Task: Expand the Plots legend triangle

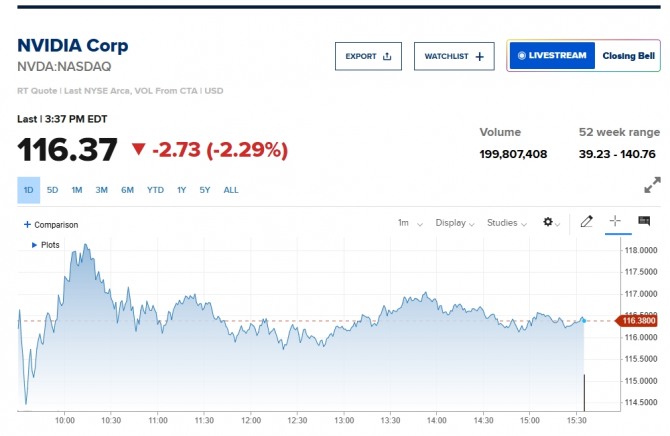Action: (35, 244)
